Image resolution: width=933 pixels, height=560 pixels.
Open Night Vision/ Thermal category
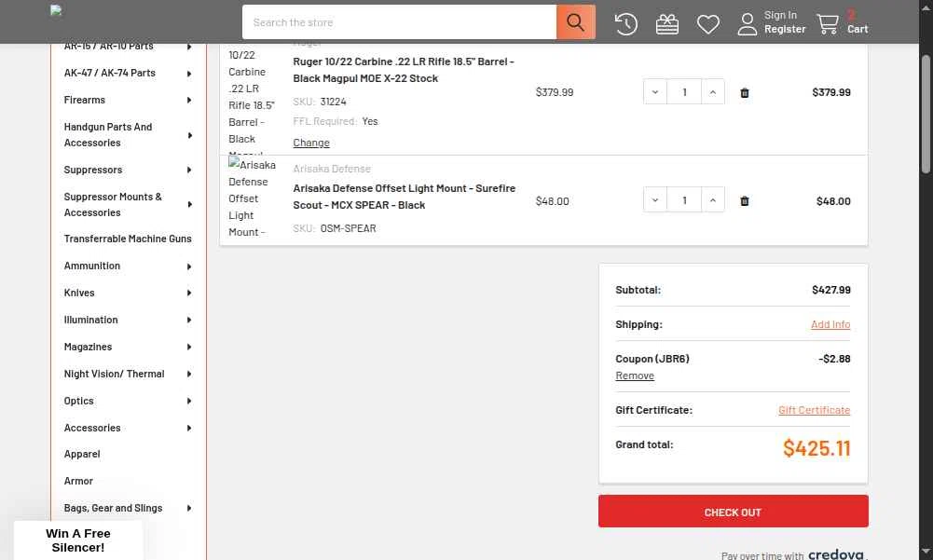115,374
